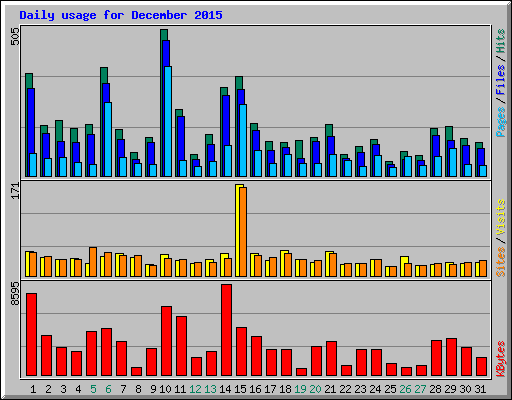Click the orange sites bar for day 5
512x400 pixels.
click(93, 262)
